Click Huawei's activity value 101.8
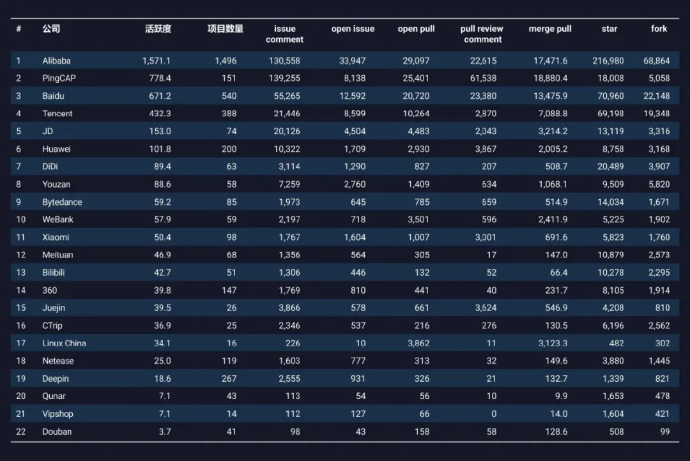The width and height of the screenshot is (690, 461). point(160,149)
